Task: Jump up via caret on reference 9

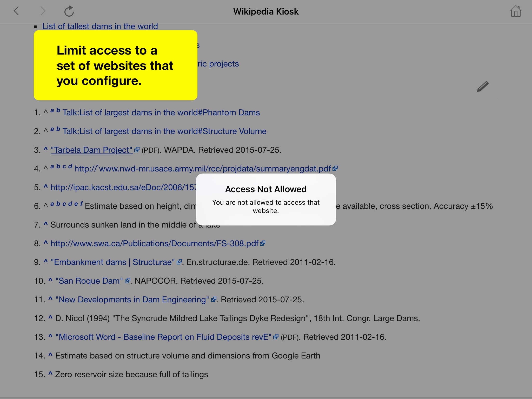Action: tap(46, 261)
